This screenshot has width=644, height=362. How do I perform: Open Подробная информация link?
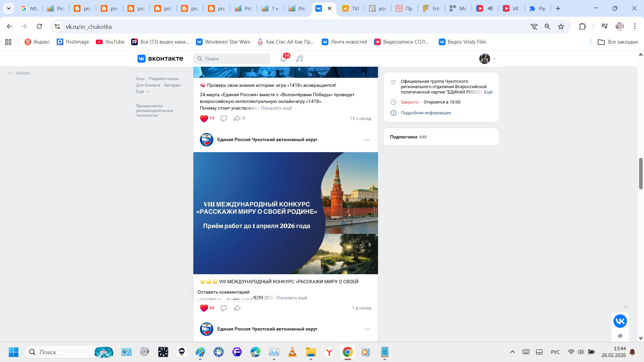[x=425, y=113]
